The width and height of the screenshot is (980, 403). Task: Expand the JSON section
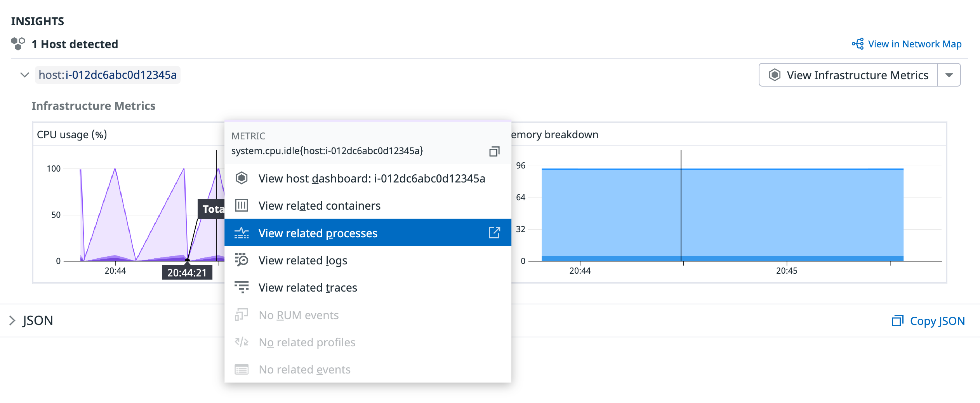(12, 320)
